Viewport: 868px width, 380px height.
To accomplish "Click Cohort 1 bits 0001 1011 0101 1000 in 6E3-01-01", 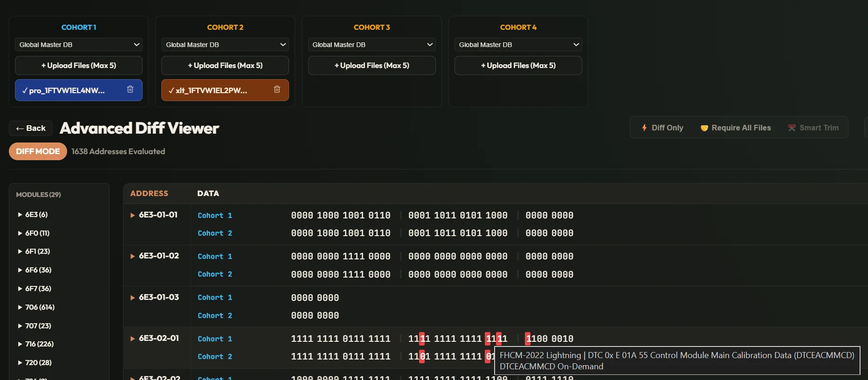I will [x=458, y=215].
